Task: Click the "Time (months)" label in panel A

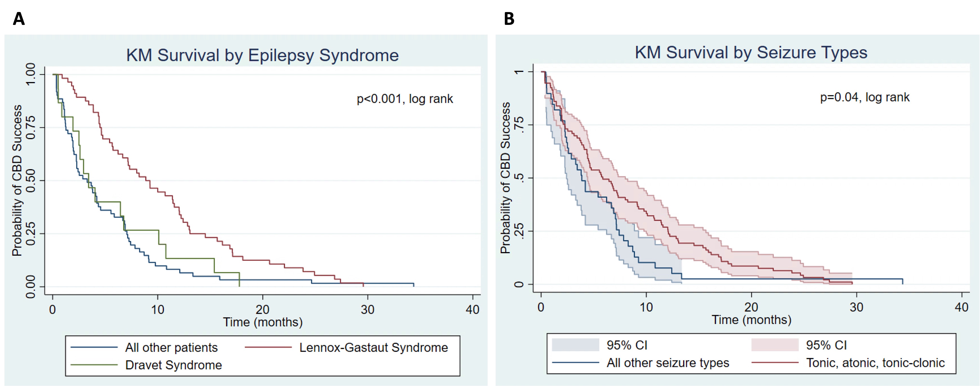Action: point(263,322)
